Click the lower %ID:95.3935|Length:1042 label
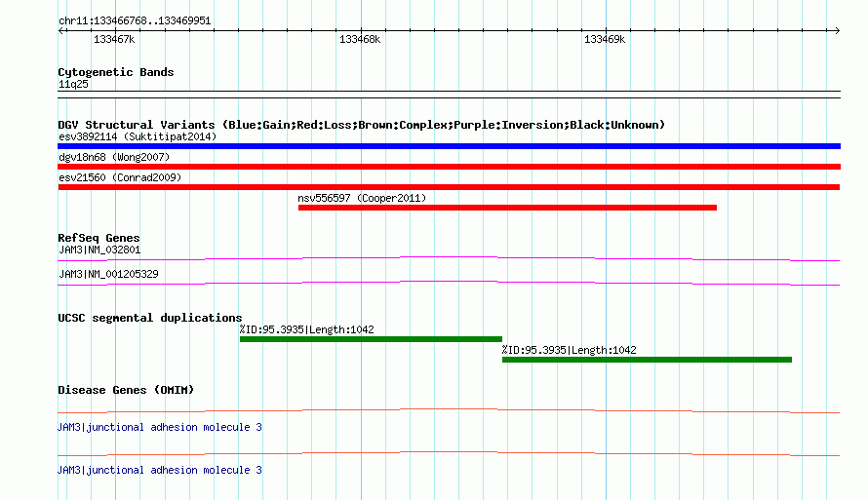This screenshot has width=868, height=500. click(569, 350)
